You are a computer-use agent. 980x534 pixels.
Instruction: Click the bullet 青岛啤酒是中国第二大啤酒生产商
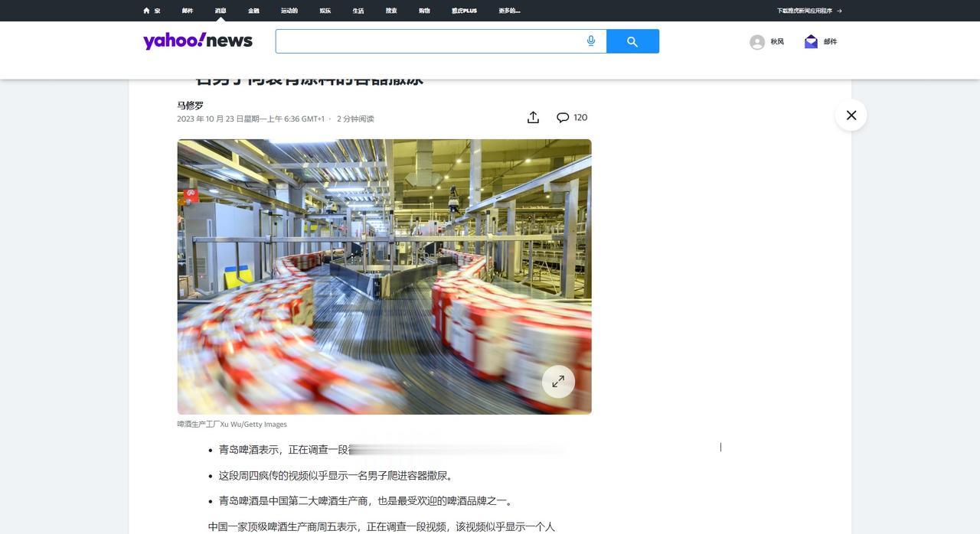(367, 501)
